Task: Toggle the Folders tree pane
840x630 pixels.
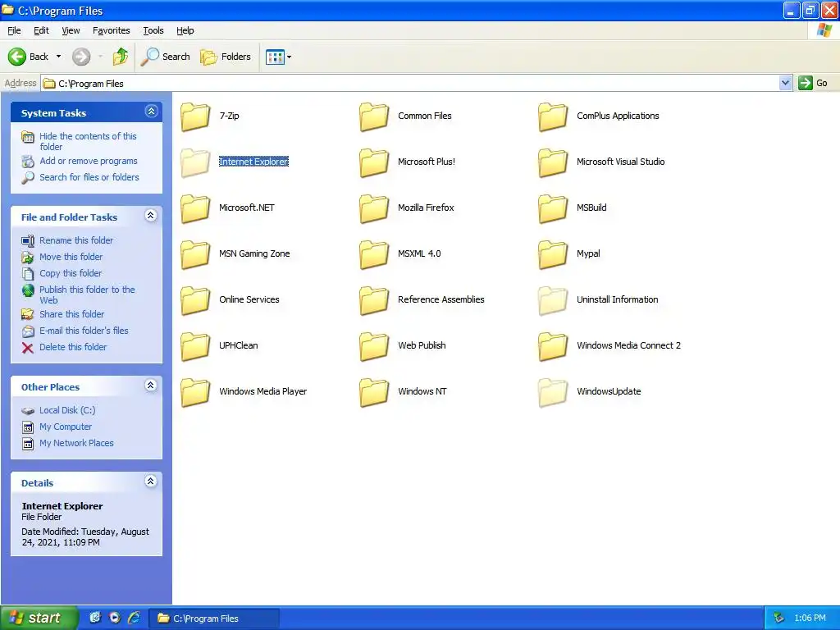Action: (x=226, y=57)
